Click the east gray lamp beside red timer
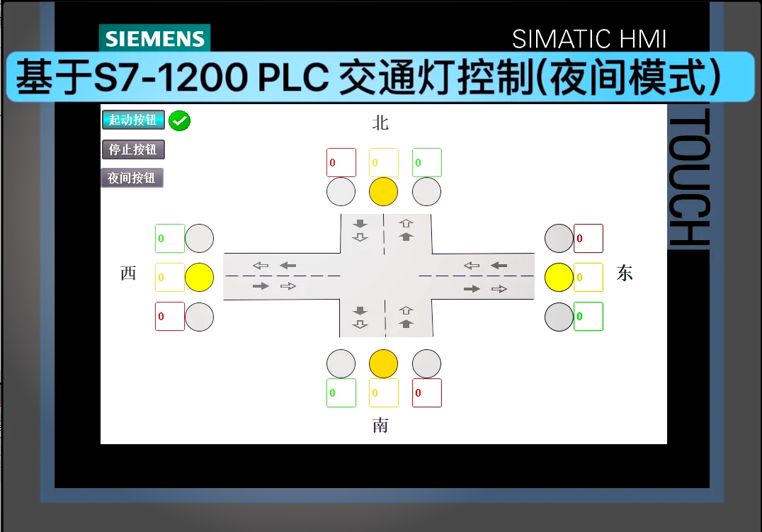762x532 pixels. pyautogui.click(x=559, y=238)
